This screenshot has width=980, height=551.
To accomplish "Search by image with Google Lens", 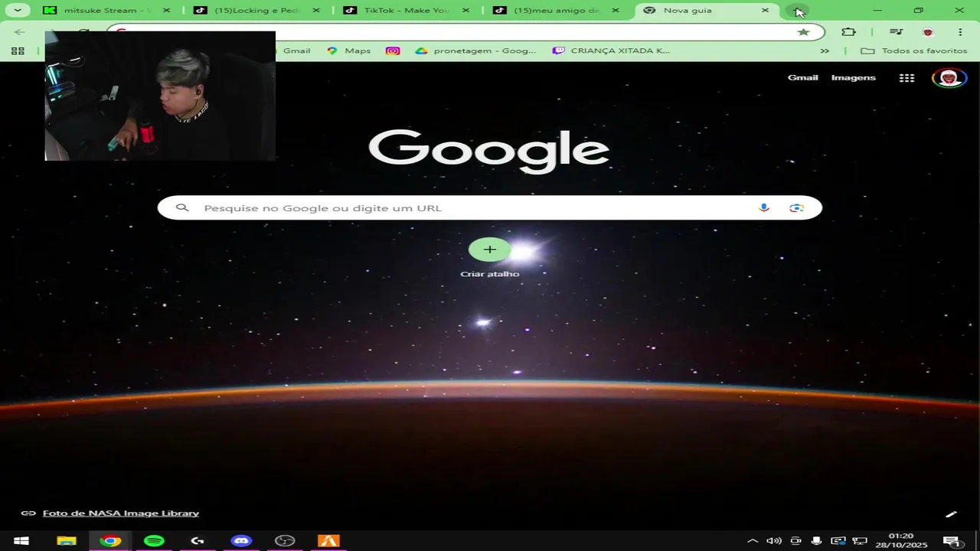I will pyautogui.click(x=796, y=208).
